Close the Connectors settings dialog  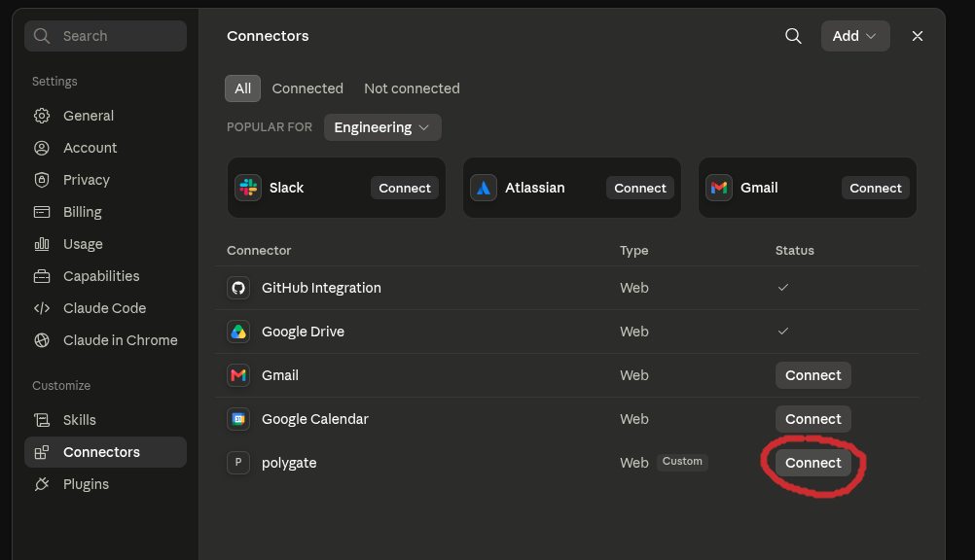(x=918, y=36)
